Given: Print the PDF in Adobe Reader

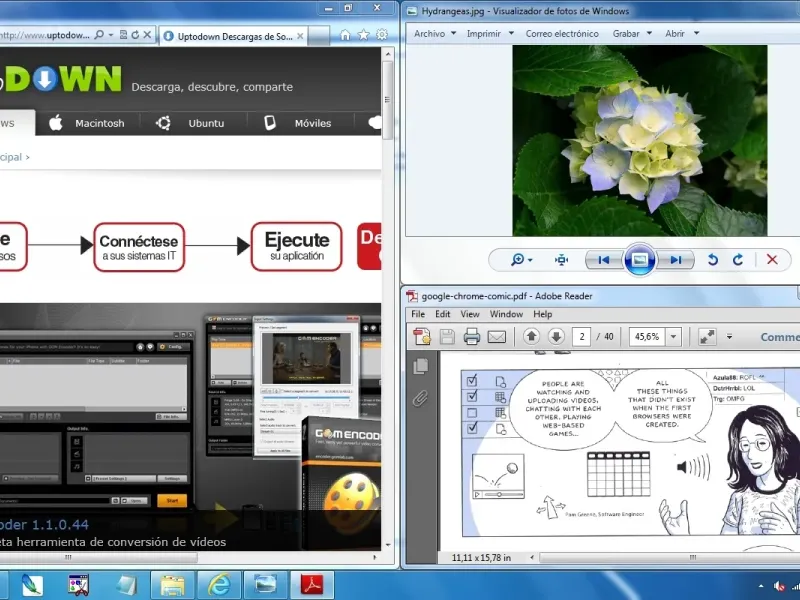Looking at the screenshot, I should [472, 337].
